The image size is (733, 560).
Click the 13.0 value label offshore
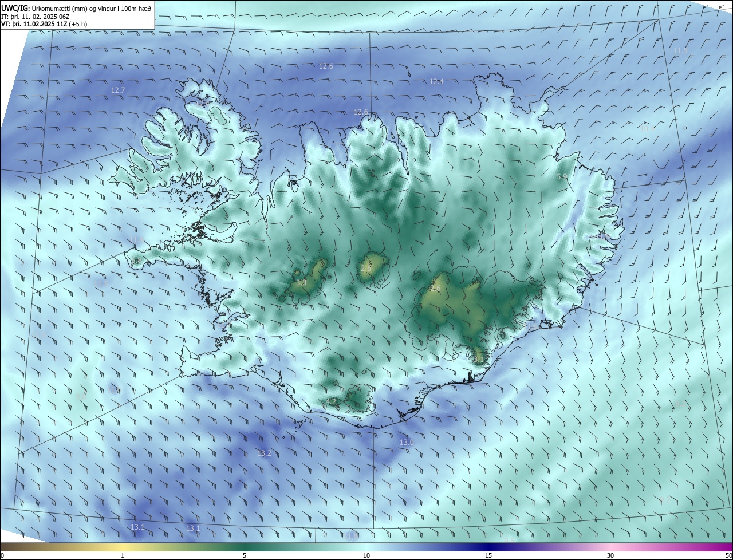click(x=407, y=443)
